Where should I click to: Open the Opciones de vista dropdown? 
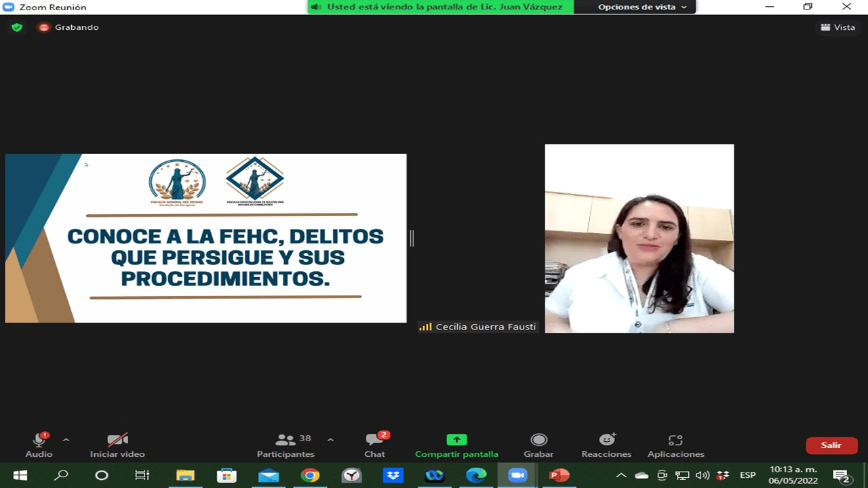click(x=642, y=7)
